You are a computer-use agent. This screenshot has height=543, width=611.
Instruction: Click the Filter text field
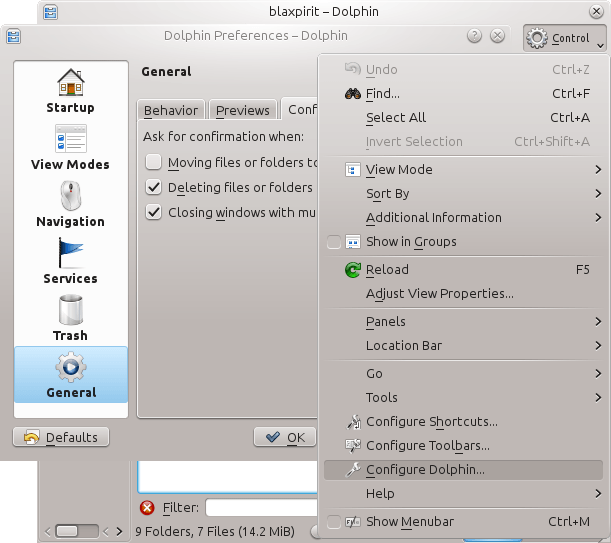click(x=262, y=508)
